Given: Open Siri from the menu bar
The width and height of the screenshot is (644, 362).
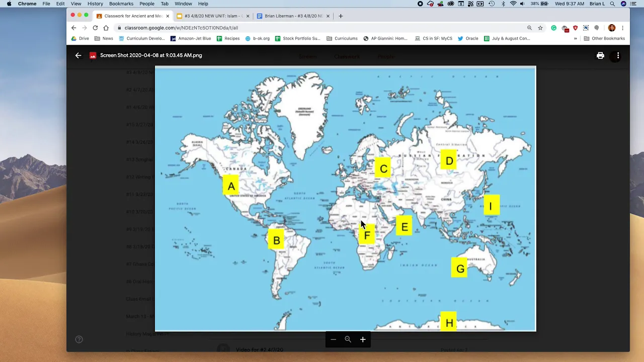Looking at the screenshot, I should (x=623, y=4).
